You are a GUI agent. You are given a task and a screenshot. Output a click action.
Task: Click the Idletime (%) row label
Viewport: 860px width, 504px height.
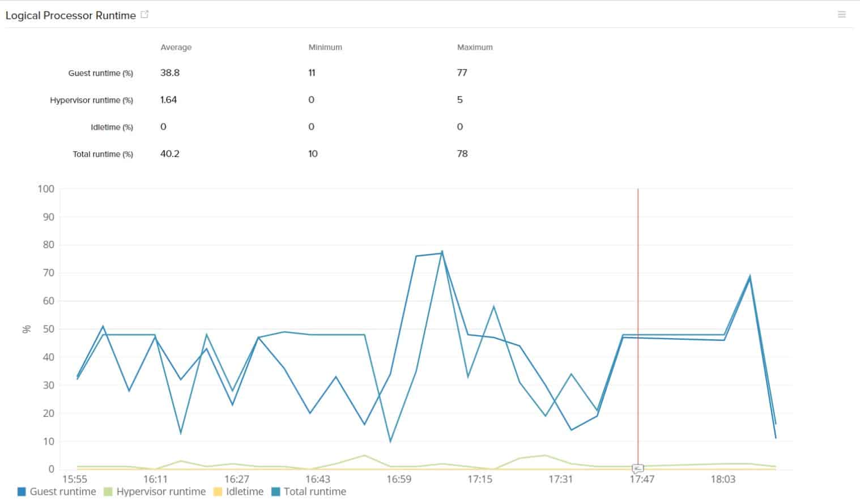(112, 127)
